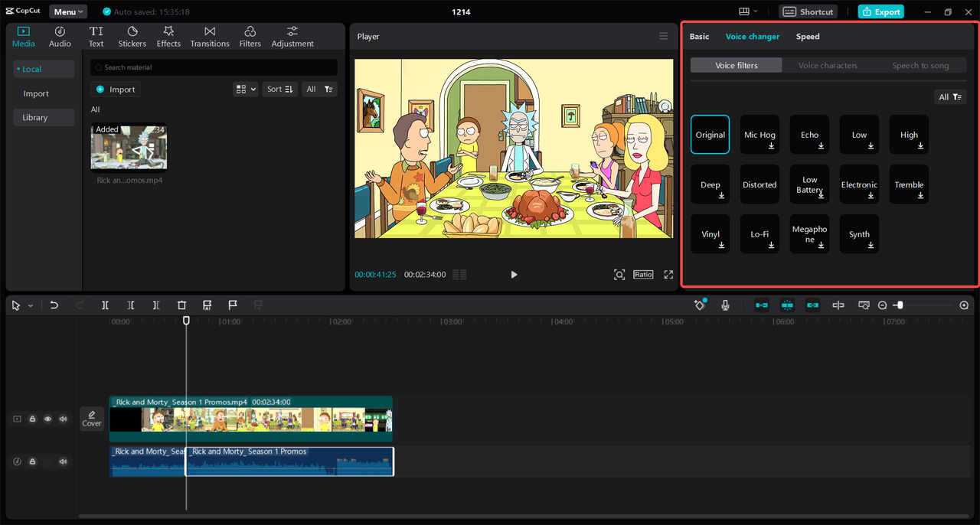Open the media view mode dropdown

click(x=245, y=90)
